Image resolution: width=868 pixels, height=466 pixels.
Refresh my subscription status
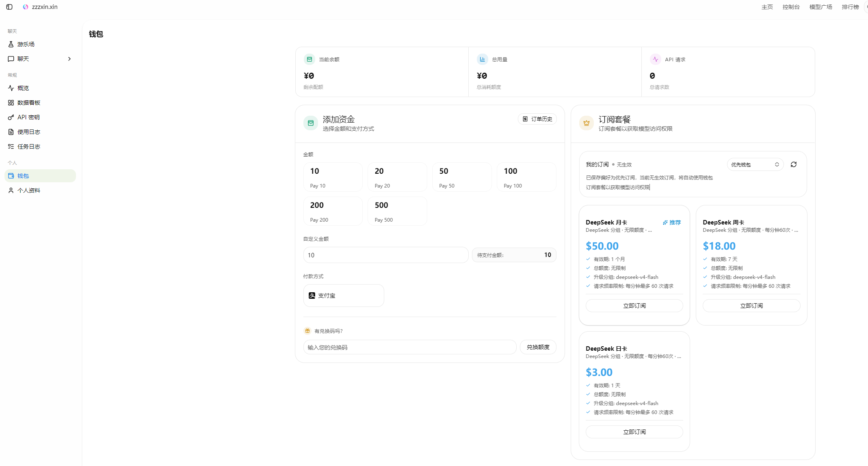[x=794, y=164]
